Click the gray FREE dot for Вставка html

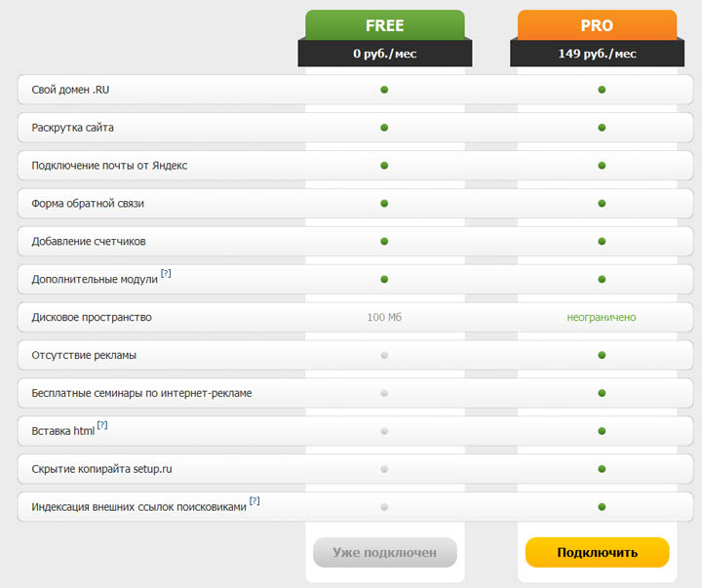384,431
